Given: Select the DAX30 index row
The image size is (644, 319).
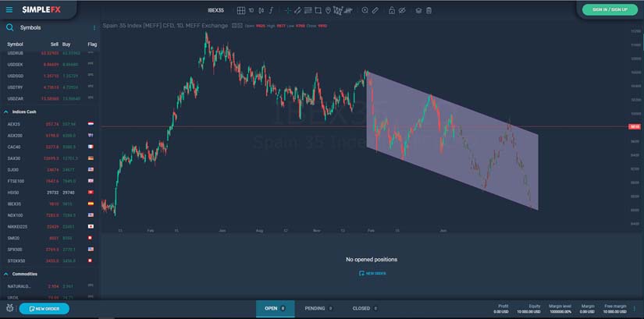Looking at the screenshot, I should click(x=49, y=158).
